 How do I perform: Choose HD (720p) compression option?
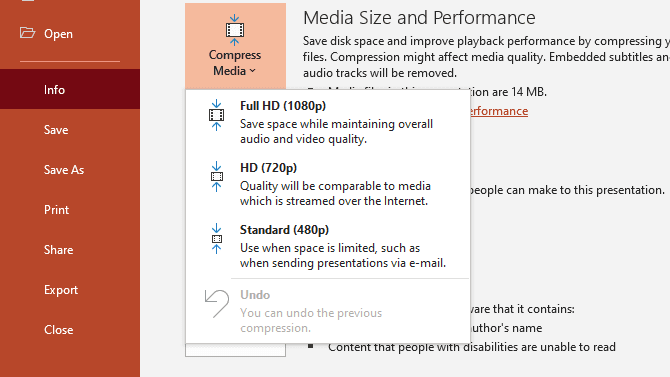coord(328,184)
